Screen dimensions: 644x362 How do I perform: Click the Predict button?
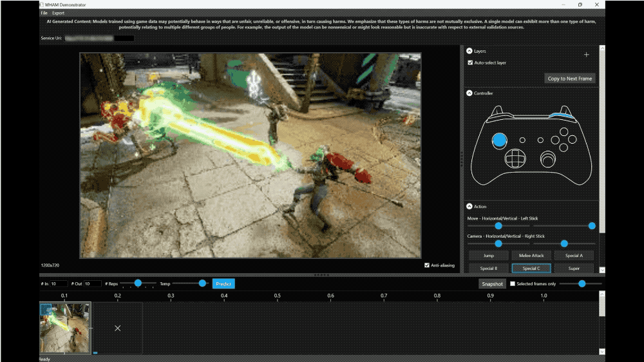pyautogui.click(x=223, y=283)
